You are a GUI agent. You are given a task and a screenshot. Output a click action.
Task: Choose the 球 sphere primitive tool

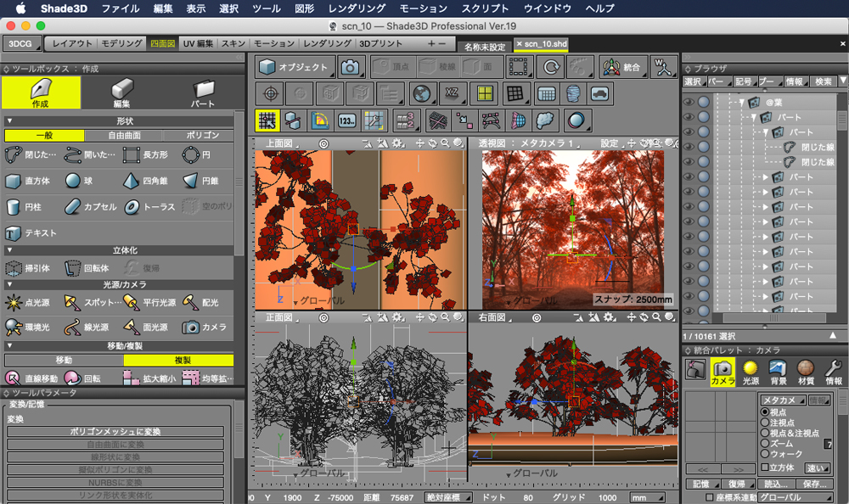point(78,181)
